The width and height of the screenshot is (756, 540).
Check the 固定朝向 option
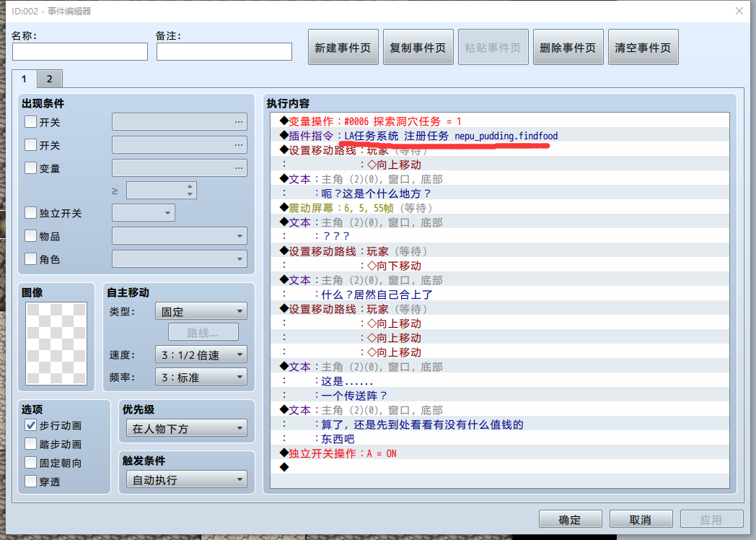(30, 463)
